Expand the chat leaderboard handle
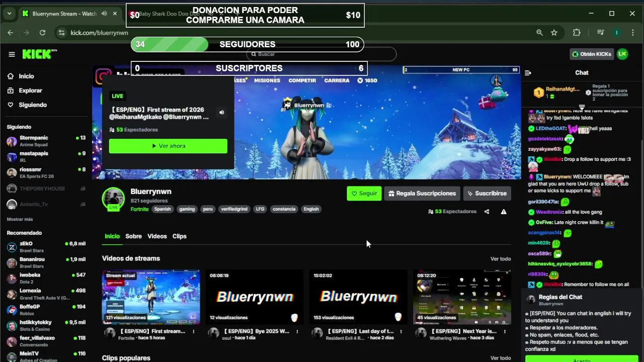The image size is (644, 362). (582, 107)
